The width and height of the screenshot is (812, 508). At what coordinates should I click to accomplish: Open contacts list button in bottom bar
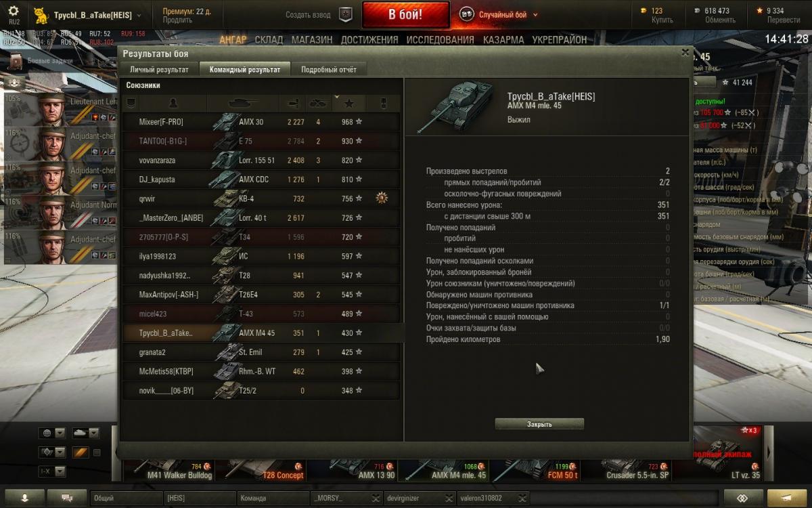pos(25,498)
